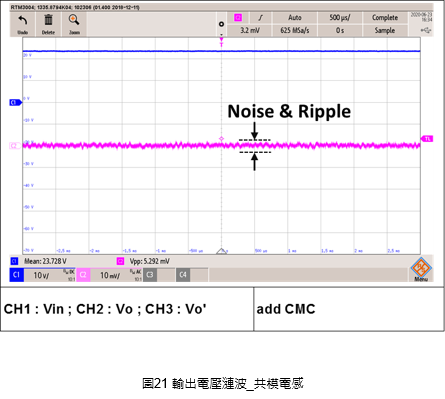Toggle channel C1 on or off
Image resolution: width=445 pixels, height=399 pixels.
(x=17, y=275)
